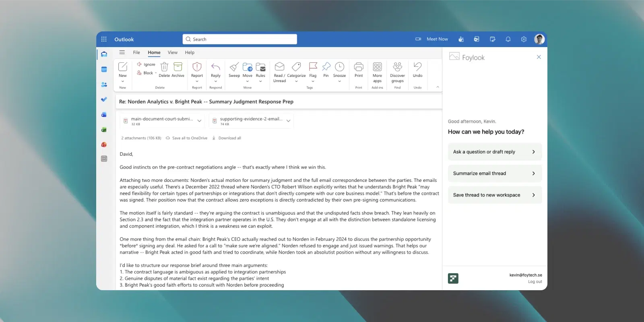Click the Mail icon in left sidebar
Image resolution: width=644 pixels, height=322 pixels.
coord(104,54)
